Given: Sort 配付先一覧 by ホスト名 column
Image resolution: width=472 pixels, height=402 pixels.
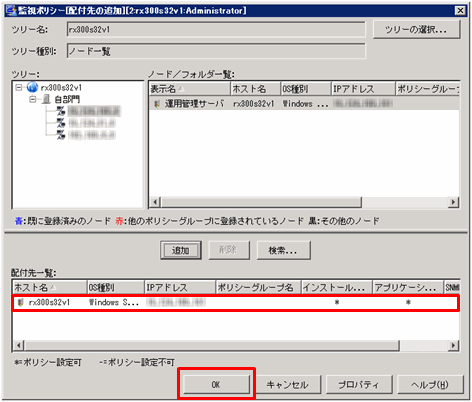Looking at the screenshot, I should coord(50,287).
